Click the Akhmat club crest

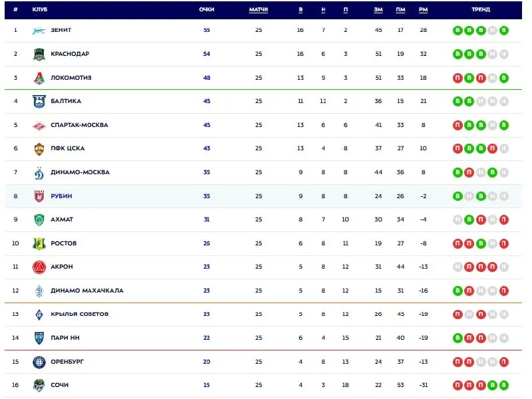click(39, 220)
